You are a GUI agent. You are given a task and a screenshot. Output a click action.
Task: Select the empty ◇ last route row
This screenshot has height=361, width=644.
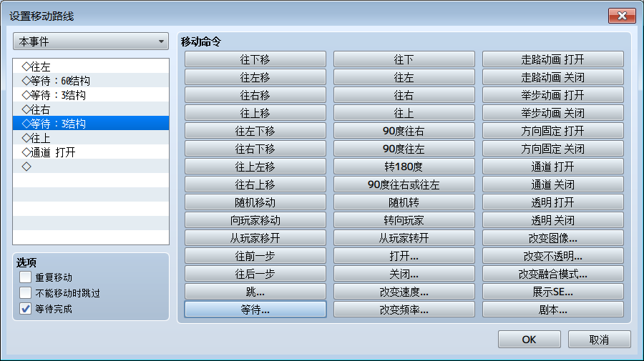click(91, 167)
